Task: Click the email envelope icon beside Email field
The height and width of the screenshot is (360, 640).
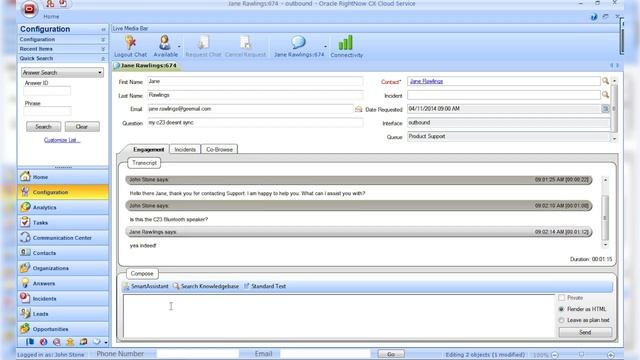Action: point(358,109)
